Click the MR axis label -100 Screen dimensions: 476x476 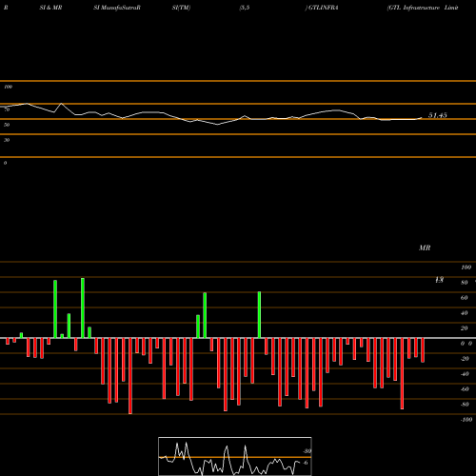[466, 420]
